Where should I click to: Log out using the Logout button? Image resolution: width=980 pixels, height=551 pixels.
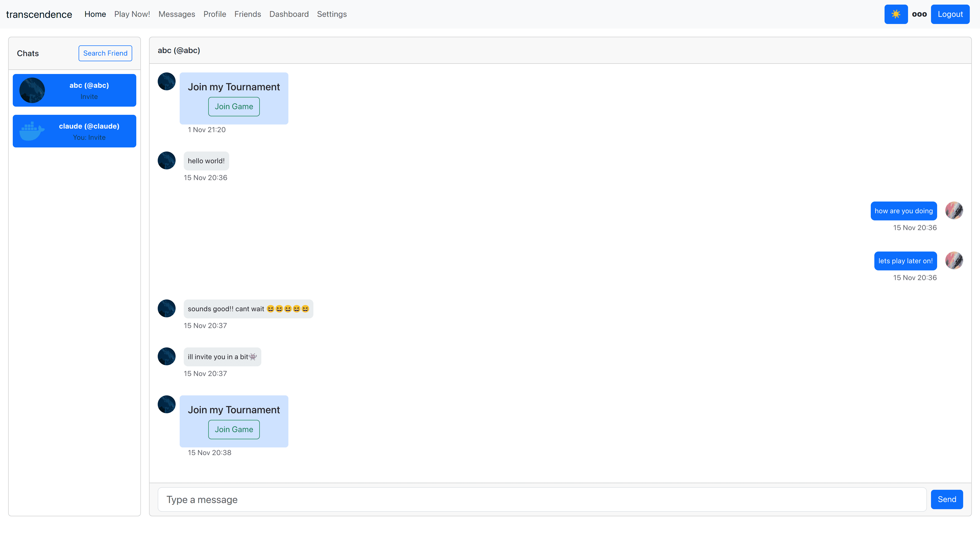[950, 14]
